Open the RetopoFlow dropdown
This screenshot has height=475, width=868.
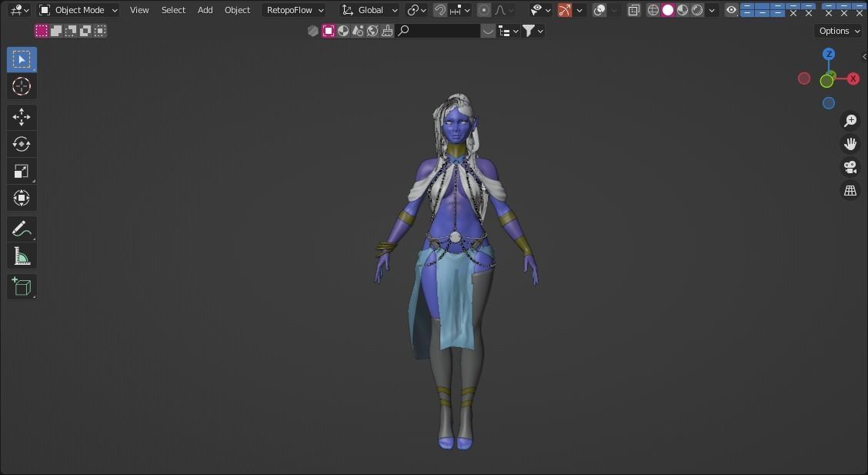pos(295,10)
